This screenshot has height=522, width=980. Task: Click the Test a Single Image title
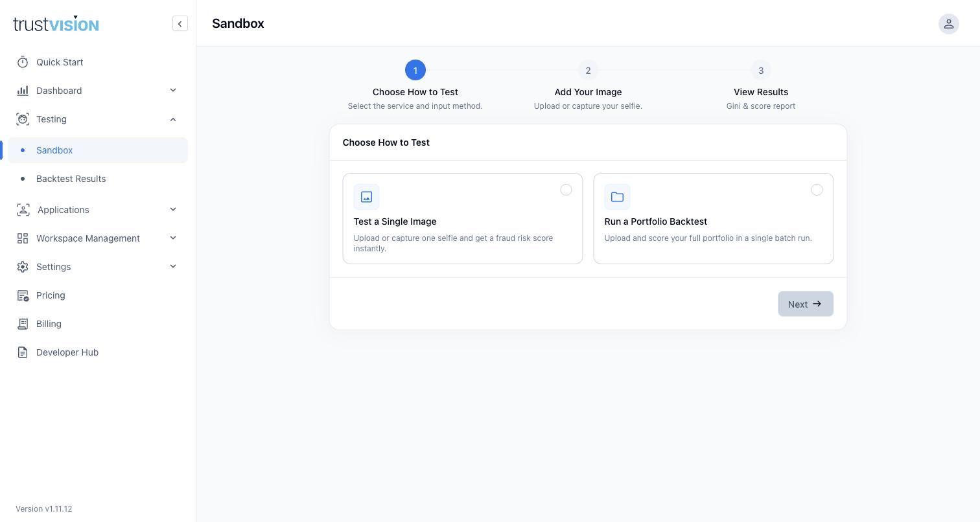pos(395,221)
